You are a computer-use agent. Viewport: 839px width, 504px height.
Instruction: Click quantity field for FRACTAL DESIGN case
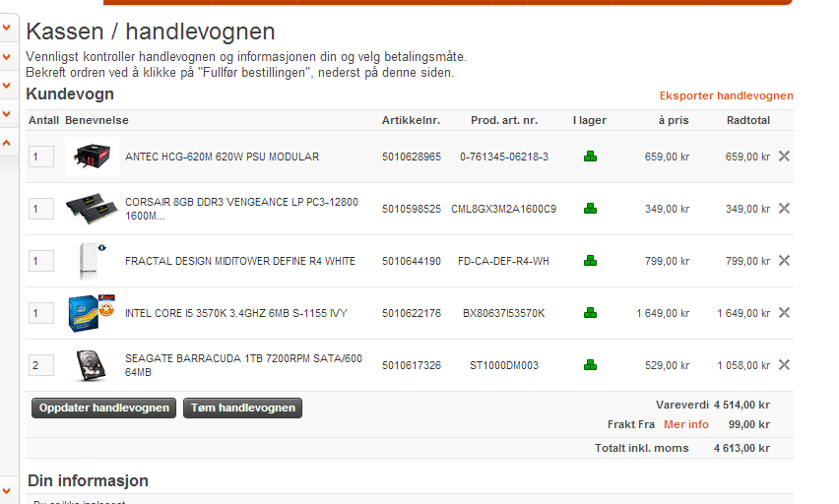pyautogui.click(x=41, y=261)
